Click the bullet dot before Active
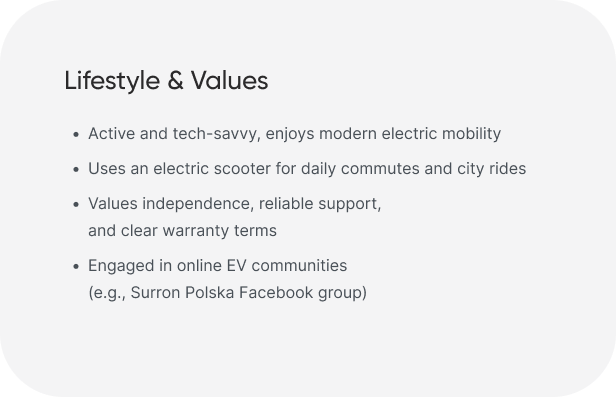 tap(76, 134)
